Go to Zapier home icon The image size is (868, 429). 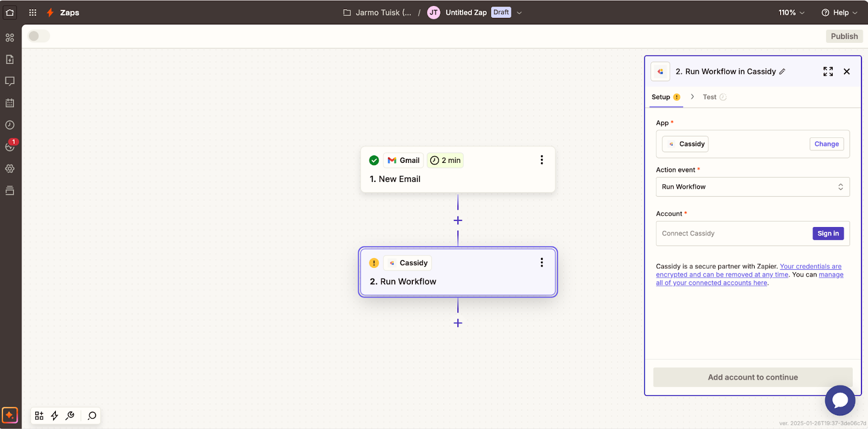(x=10, y=12)
